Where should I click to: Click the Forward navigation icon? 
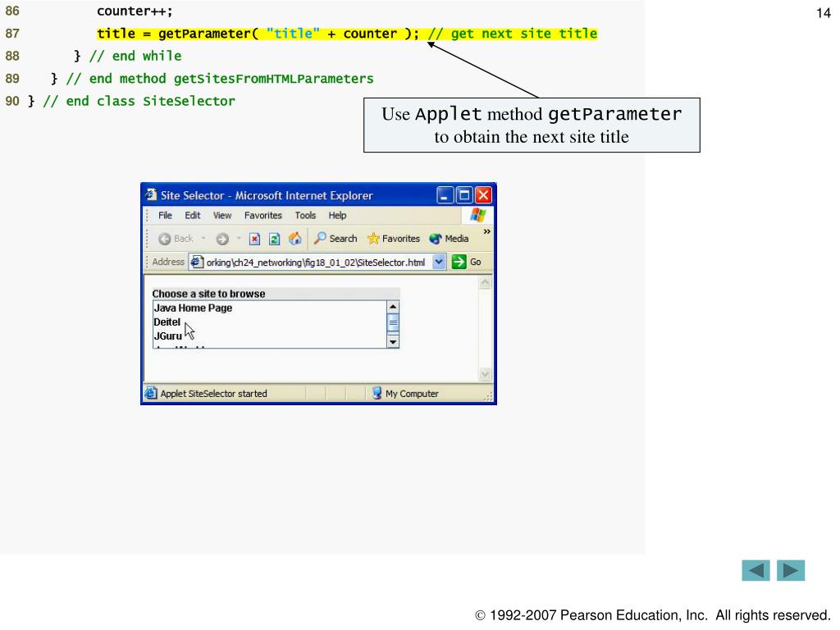pyautogui.click(x=222, y=239)
